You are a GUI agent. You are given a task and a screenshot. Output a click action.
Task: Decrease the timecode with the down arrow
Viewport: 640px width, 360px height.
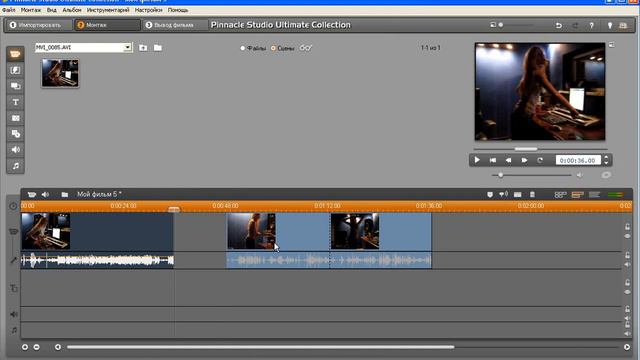click(606, 163)
